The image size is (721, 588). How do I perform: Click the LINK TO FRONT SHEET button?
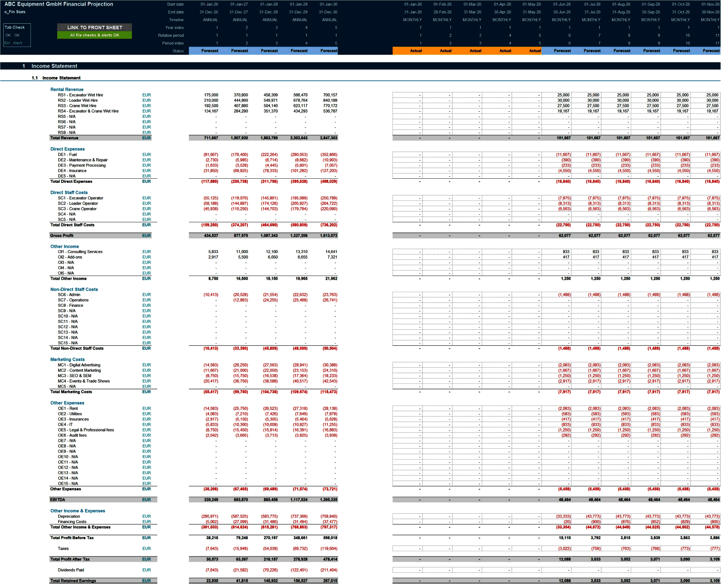(x=95, y=27)
